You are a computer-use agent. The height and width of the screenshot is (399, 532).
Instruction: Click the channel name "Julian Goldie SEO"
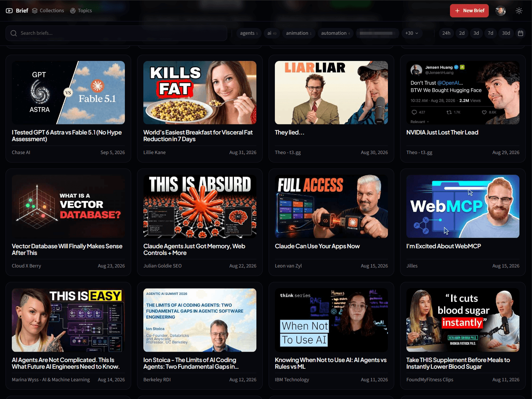tap(163, 266)
